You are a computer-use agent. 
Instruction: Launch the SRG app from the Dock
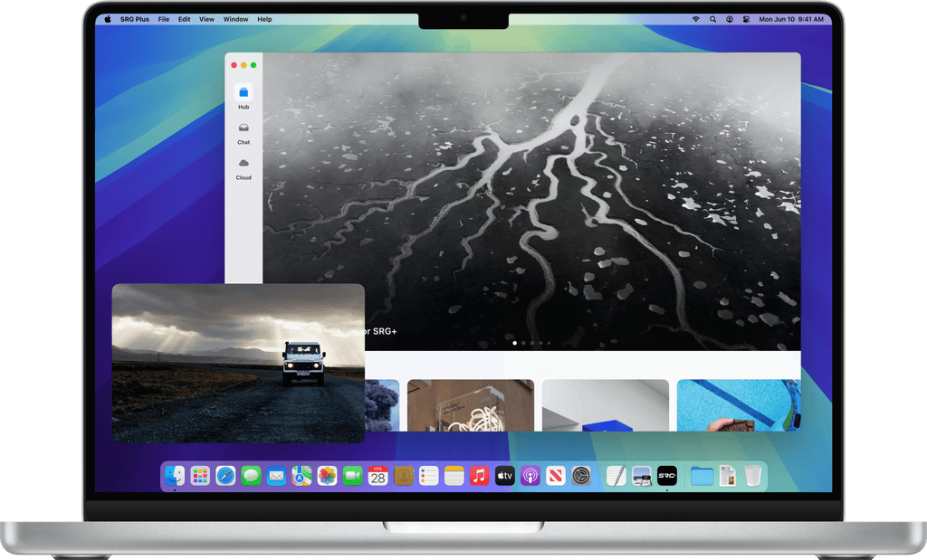click(667, 476)
